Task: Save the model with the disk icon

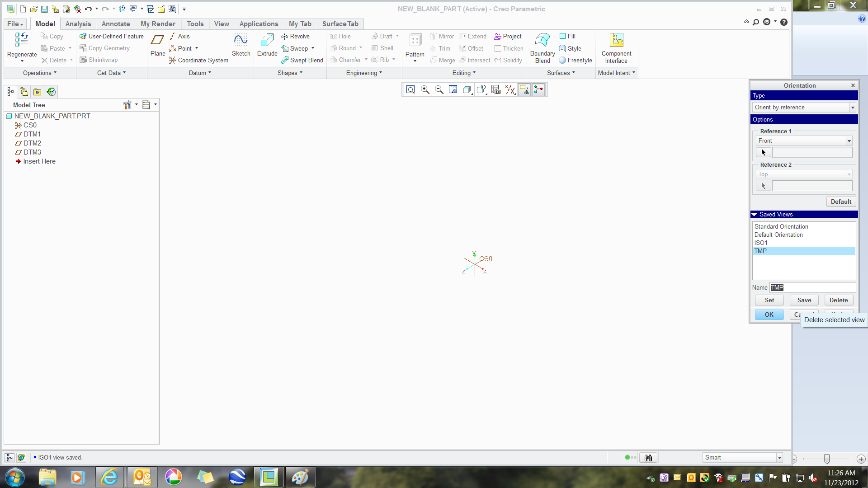Action: click(44, 9)
